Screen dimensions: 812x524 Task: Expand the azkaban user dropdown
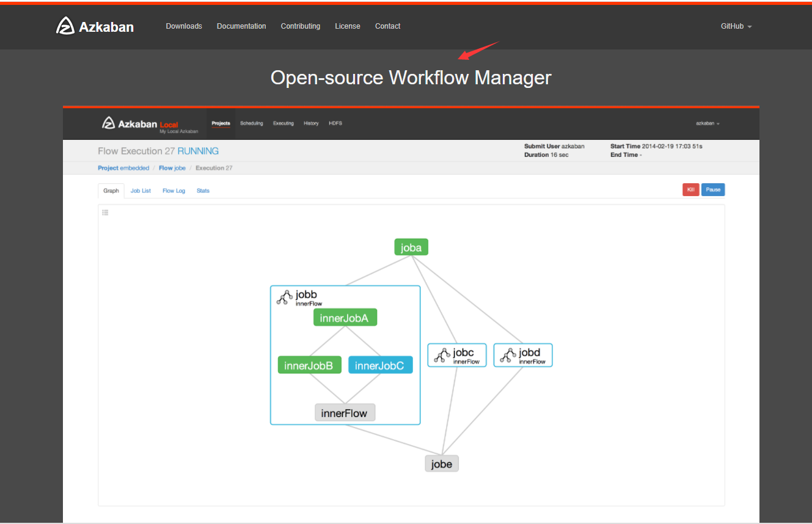pos(708,123)
